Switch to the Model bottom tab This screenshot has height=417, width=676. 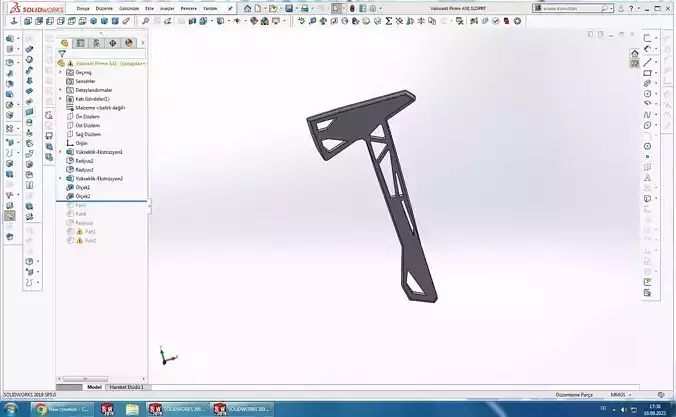[x=94, y=387]
